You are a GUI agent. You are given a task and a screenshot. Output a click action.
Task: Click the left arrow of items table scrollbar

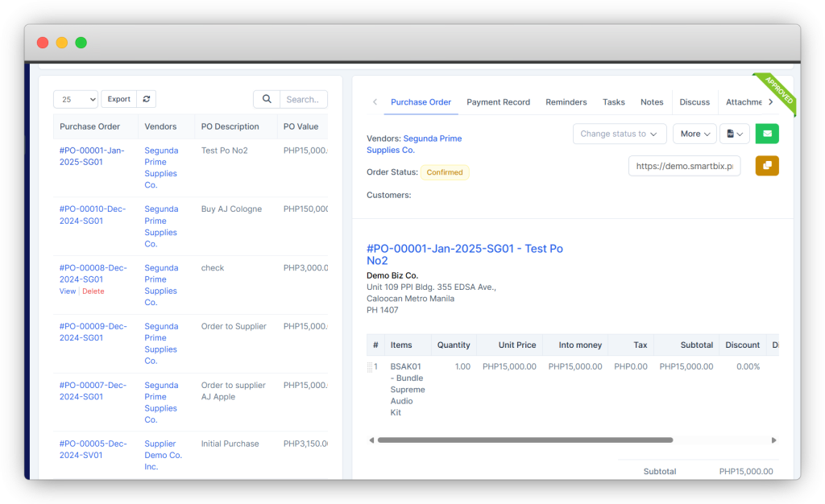[371, 440]
